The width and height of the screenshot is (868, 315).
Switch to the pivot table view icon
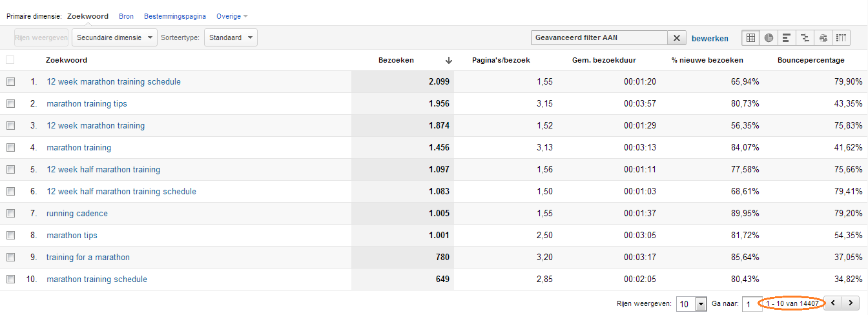pyautogui.click(x=841, y=38)
